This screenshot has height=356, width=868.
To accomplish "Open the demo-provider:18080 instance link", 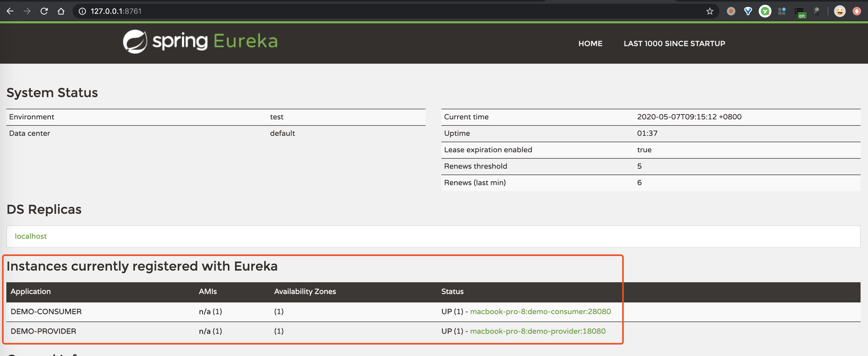I will coord(537,331).
